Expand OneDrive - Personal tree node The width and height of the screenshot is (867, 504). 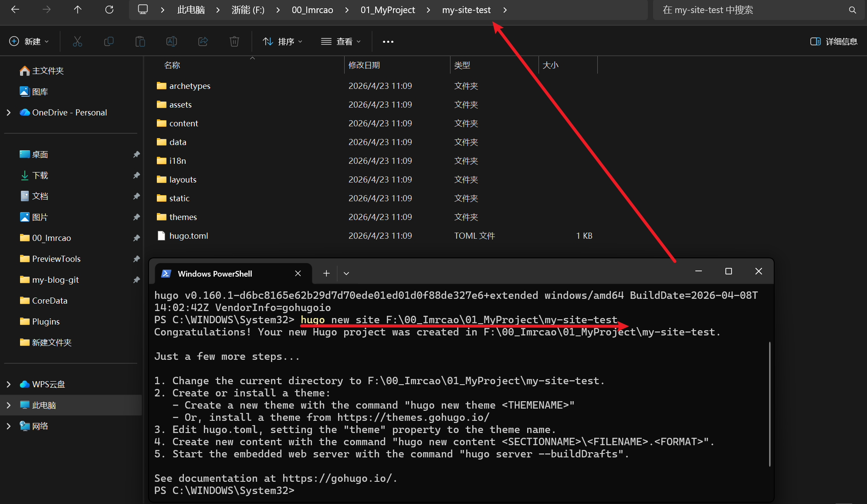pos(9,112)
